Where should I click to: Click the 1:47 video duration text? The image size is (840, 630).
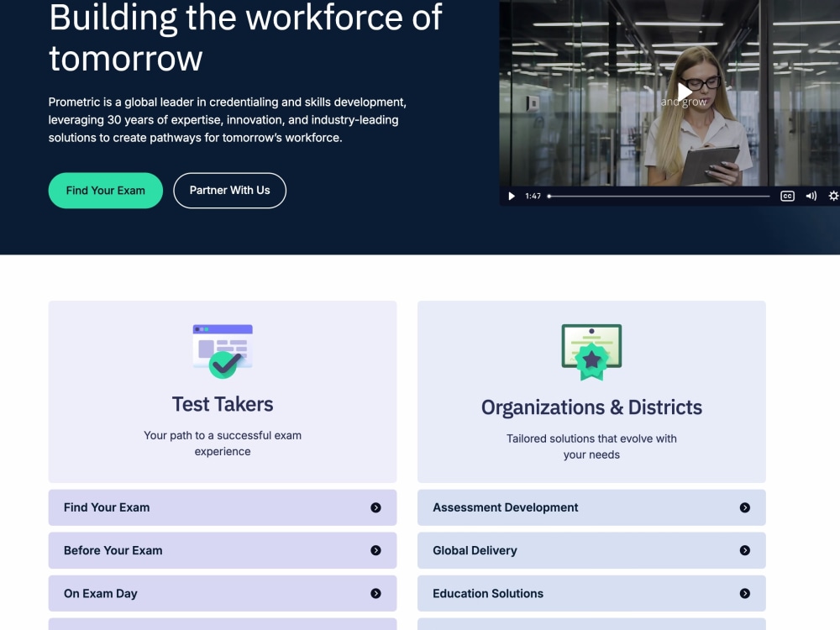click(533, 196)
